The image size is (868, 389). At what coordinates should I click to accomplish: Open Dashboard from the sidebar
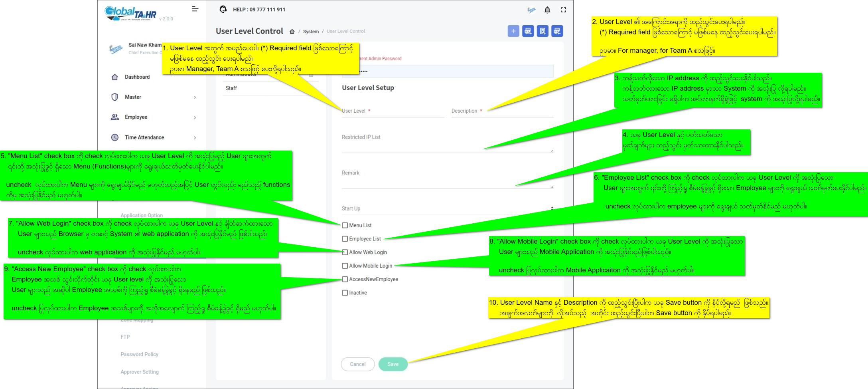tap(137, 77)
